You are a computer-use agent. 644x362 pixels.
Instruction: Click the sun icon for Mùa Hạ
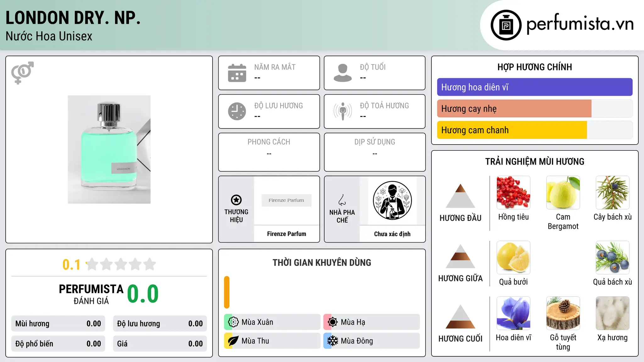click(x=333, y=322)
